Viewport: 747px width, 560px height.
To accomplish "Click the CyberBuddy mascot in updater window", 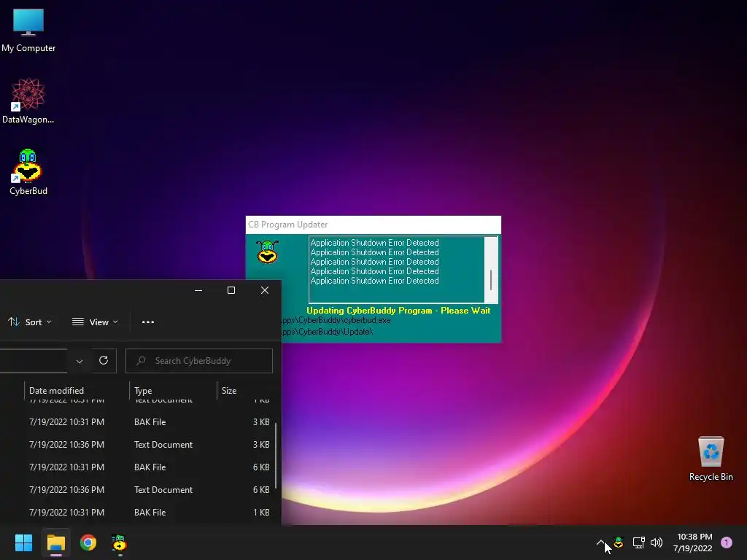I will pos(267,252).
